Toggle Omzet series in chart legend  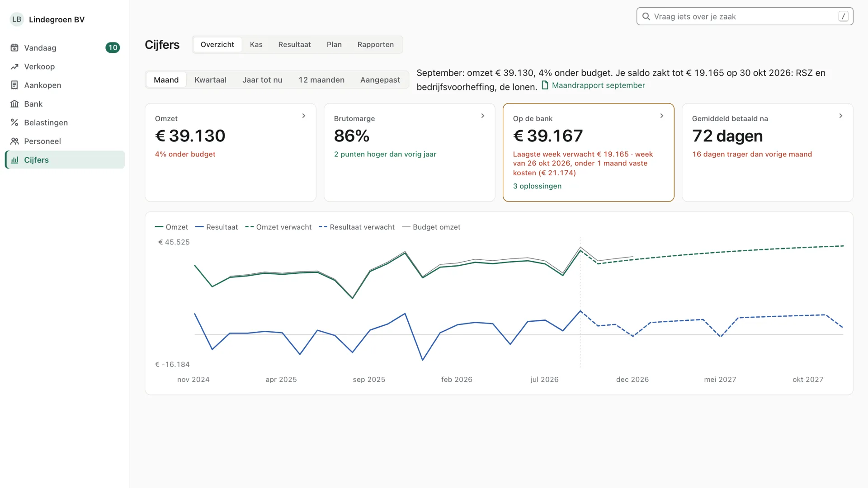(171, 227)
